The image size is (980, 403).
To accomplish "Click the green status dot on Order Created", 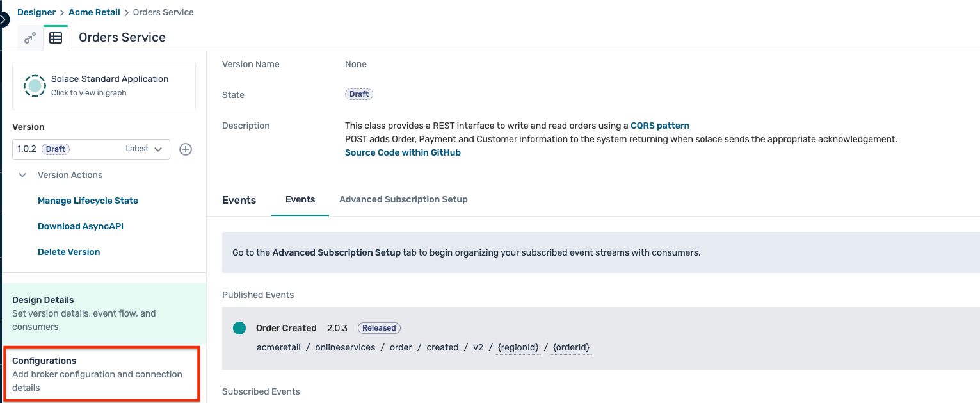I will [x=239, y=327].
